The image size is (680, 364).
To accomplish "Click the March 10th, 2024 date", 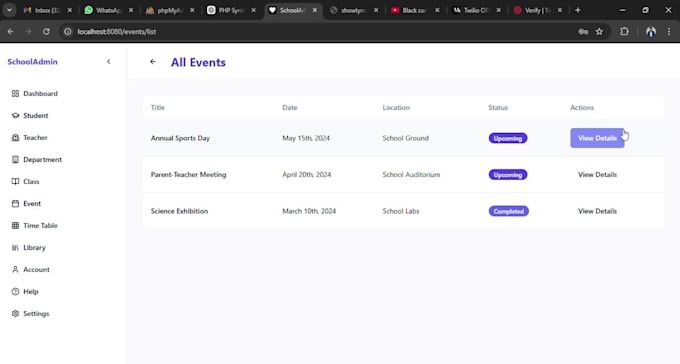I will [x=309, y=211].
